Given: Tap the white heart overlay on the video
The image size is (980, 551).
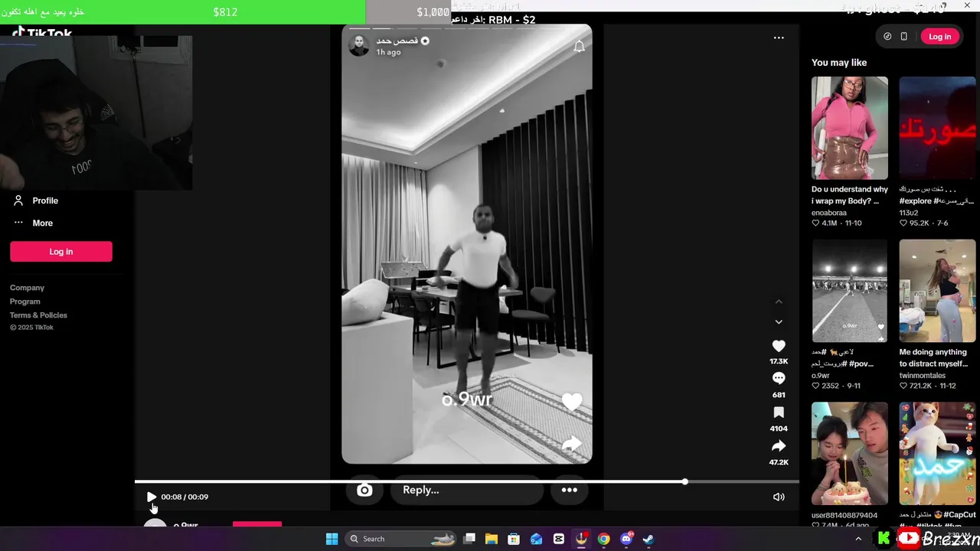Looking at the screenshot, I should [572, 402].
